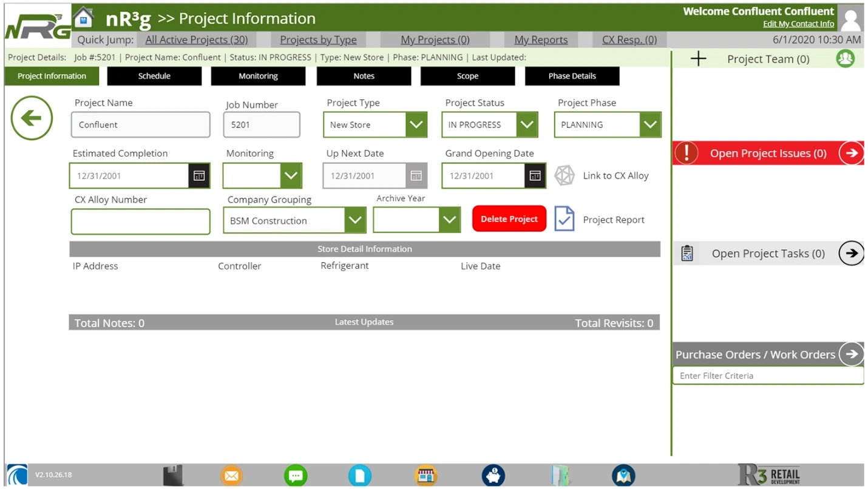Open the Project Type dropdown
The width and height of the screenshot is (868, 489).
pyautogui.click(x=417, y=124)
